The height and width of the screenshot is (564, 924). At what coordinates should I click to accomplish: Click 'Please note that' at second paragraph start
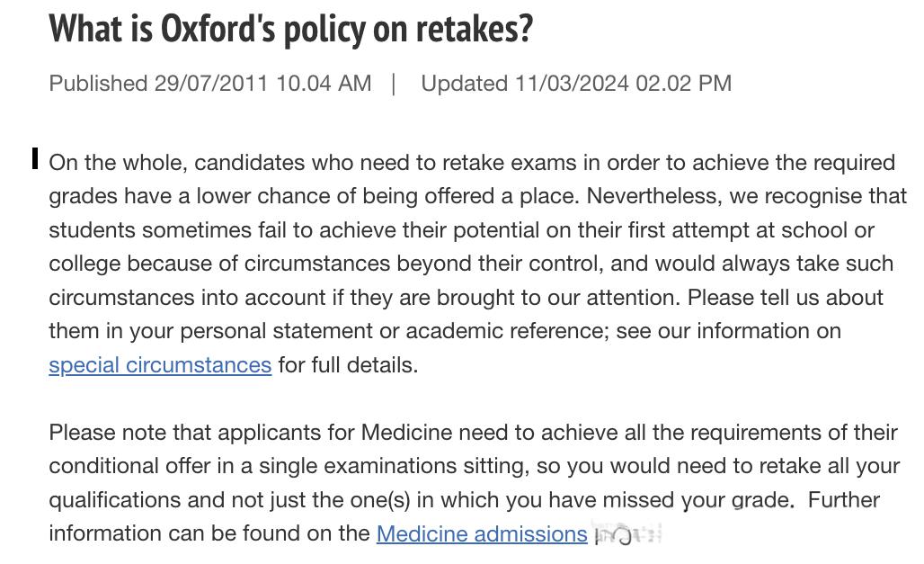click(130, 433)
